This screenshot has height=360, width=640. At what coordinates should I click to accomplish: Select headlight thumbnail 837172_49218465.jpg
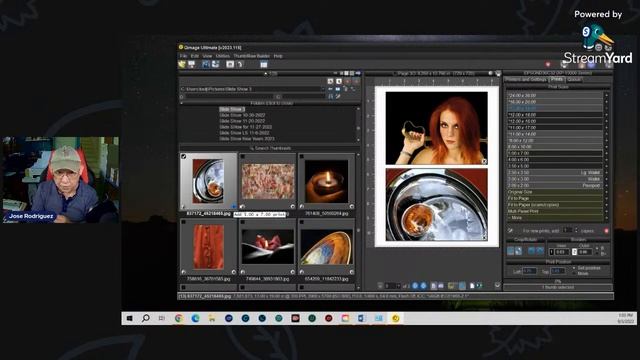point(208,182)
